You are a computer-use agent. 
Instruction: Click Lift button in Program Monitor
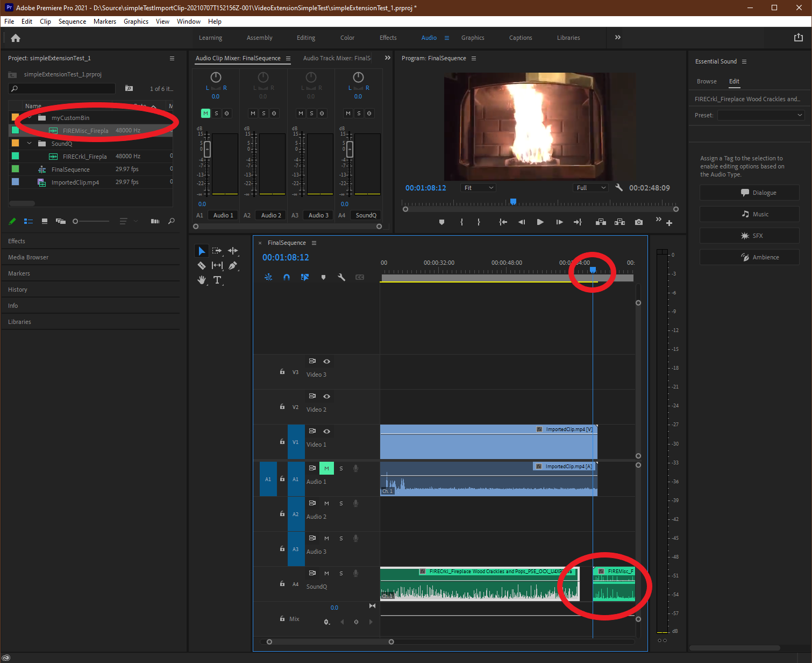point(601,222)
